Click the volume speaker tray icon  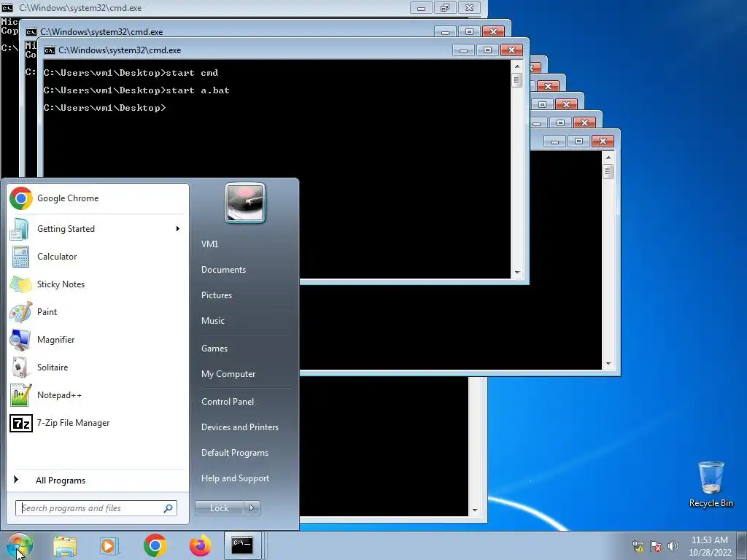click(673, 546)
